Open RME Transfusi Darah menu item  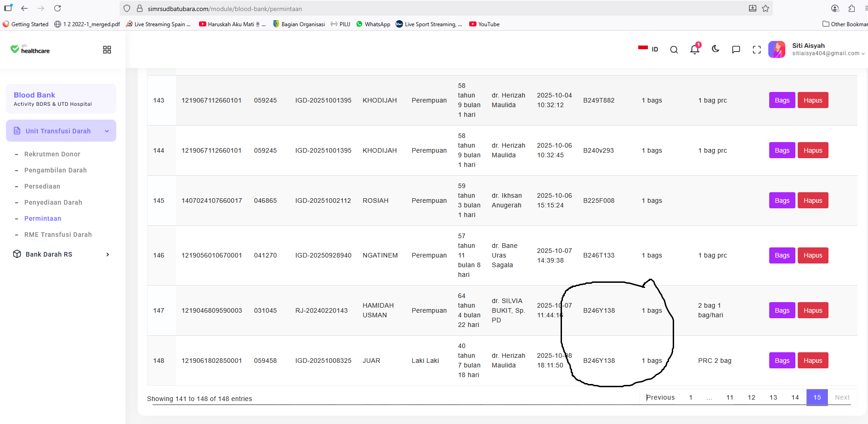pos(58,235)
